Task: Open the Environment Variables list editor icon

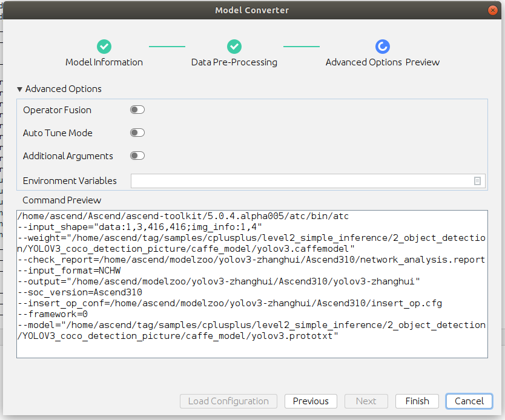Action: pos(477,181)
